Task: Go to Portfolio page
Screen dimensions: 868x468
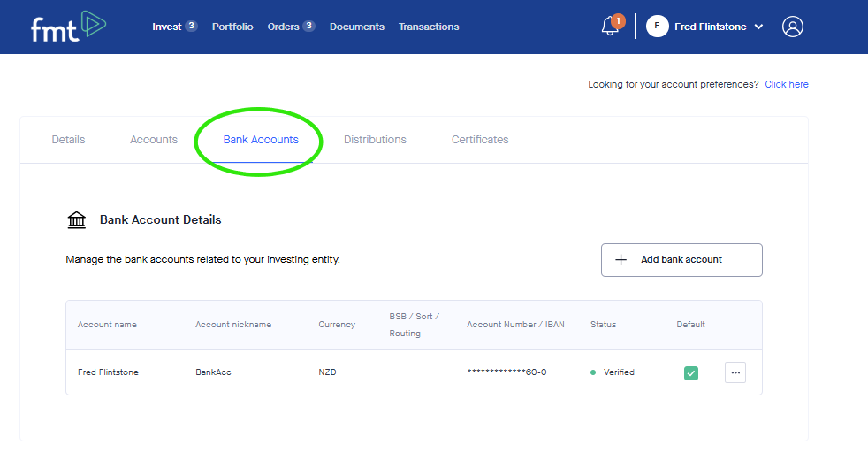Action: [232, 27]
